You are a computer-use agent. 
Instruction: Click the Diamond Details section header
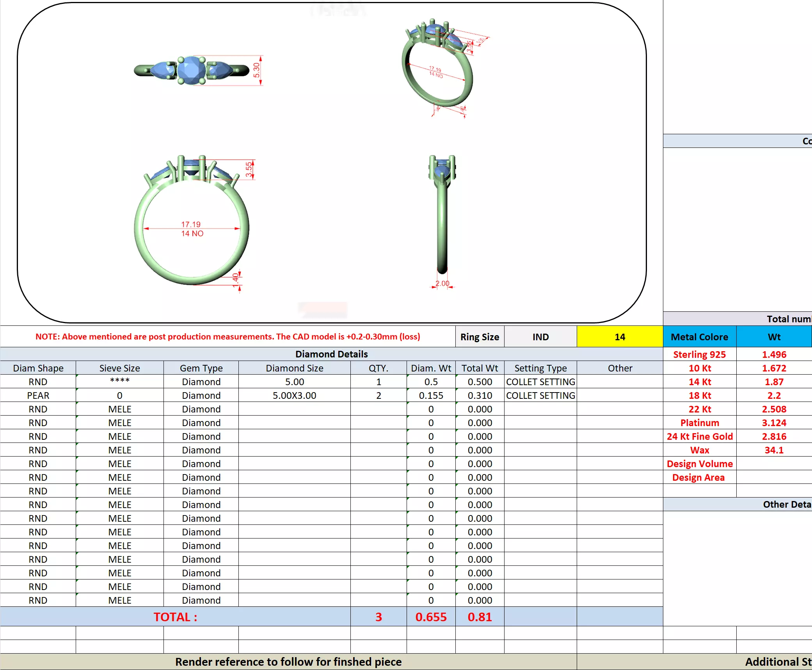pos(331,354)
